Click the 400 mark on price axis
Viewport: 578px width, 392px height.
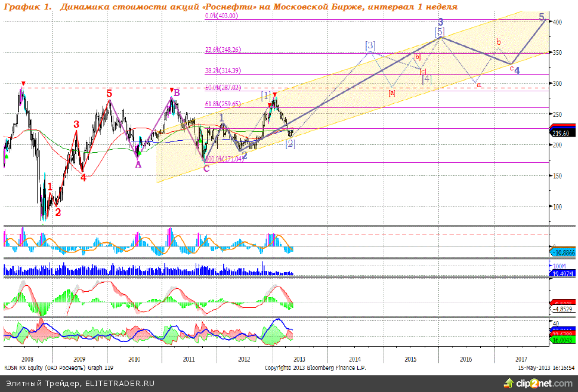click(x=557, y=22)
